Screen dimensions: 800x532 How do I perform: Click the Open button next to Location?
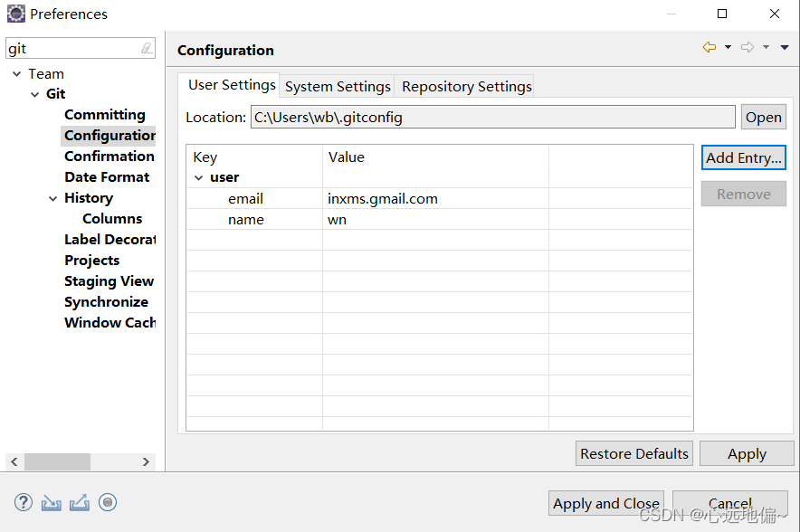click(763, 118)
